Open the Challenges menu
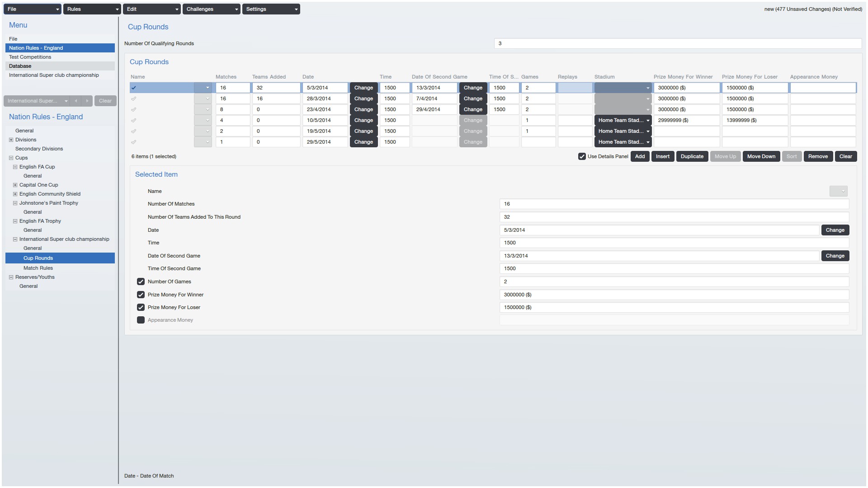Viewport: 868px width, 488px height. [x=211, y=9]
